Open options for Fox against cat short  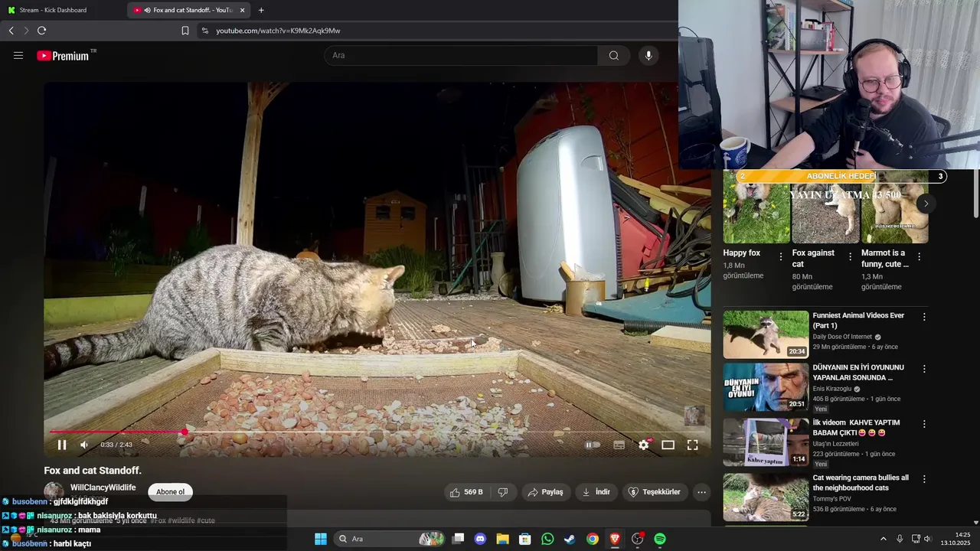850,257
